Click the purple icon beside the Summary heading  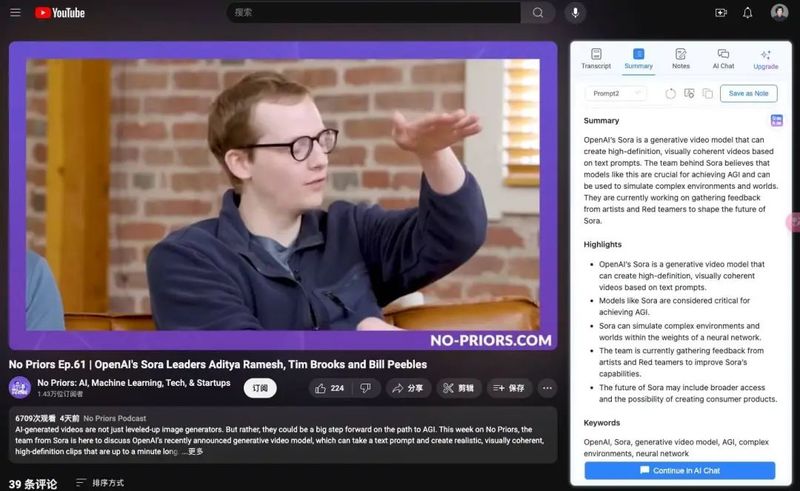(776, 120)
